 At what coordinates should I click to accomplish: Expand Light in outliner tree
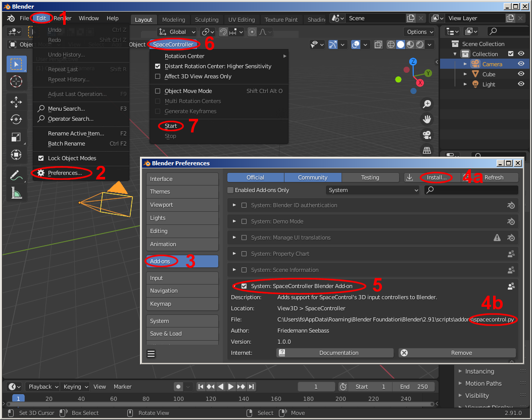[x=465, y=84]
